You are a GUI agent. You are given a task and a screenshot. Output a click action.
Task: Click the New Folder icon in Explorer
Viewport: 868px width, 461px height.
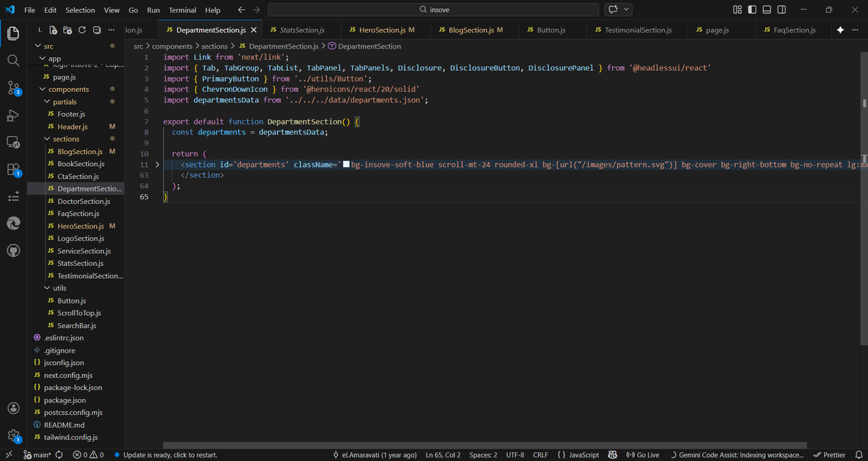(x=67, y=30)
